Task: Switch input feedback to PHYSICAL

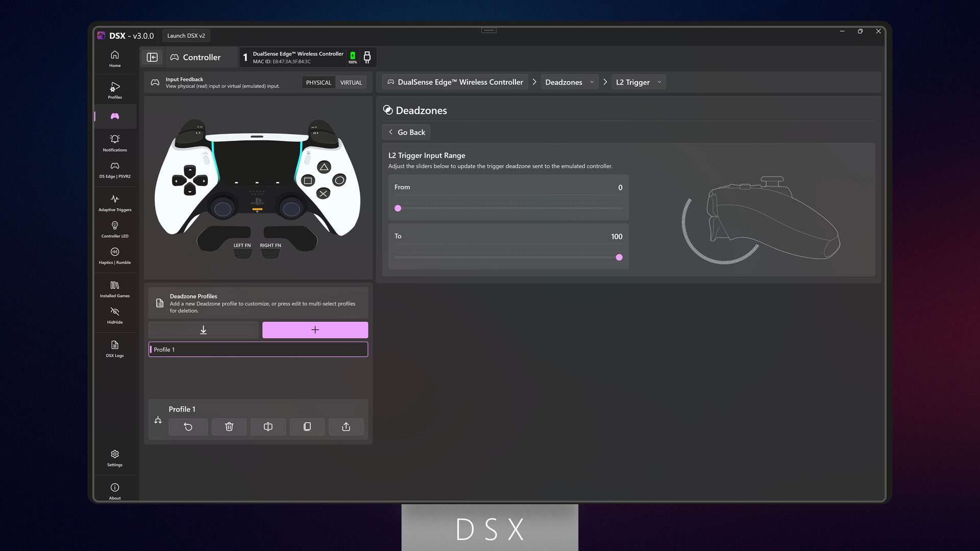Action: click(318, 82)
